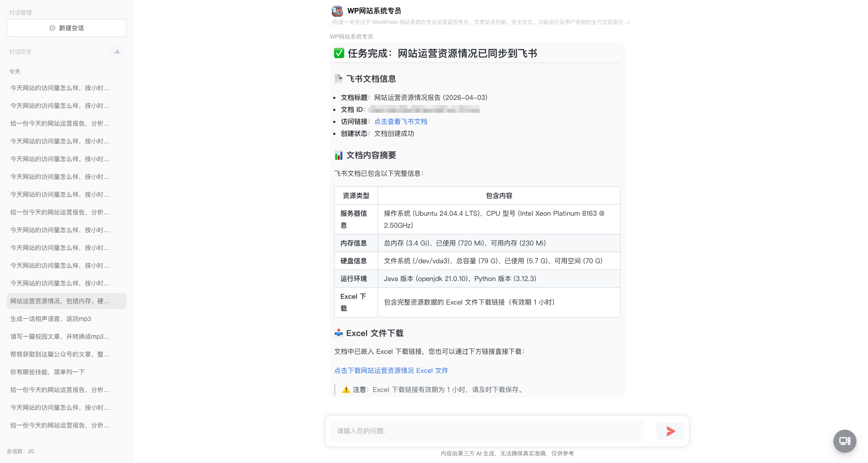Image resolution: width=868 pixels, height=463 pixels.
Task: Click the red send arrow icon
Action: click(x=670, y=431)
